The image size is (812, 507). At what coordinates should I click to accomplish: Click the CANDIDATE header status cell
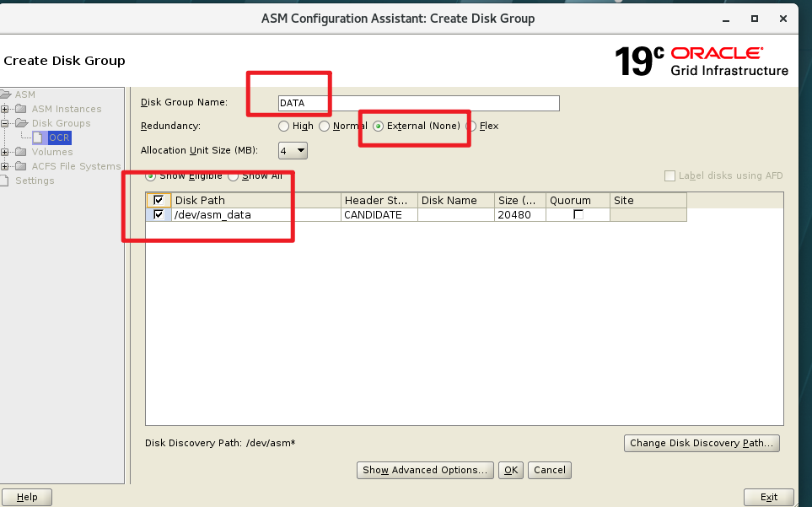379,215
